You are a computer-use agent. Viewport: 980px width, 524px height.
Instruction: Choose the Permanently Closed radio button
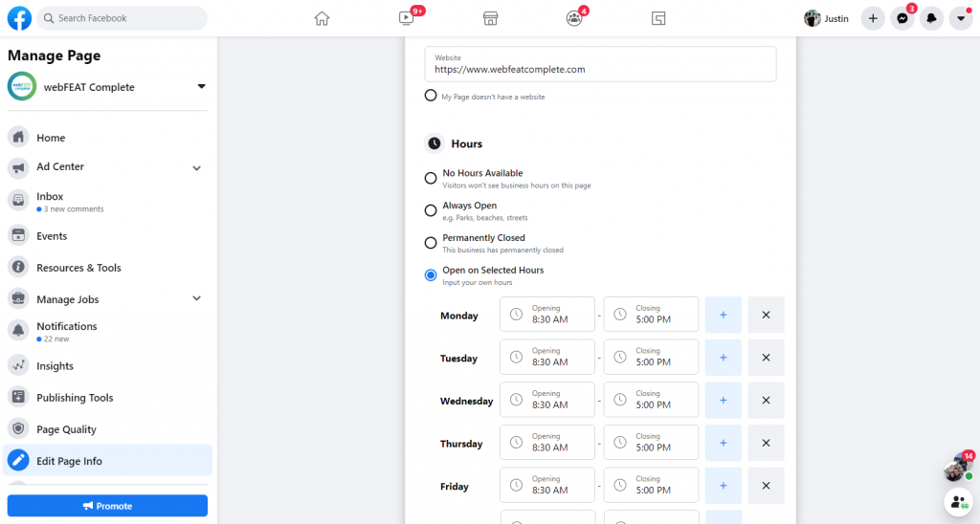point(431,243)
